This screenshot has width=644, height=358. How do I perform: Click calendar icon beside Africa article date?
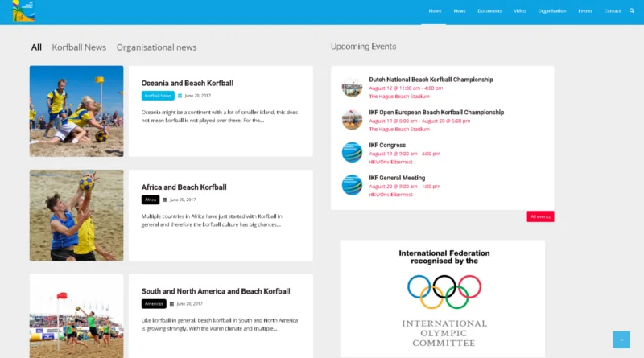165,200
